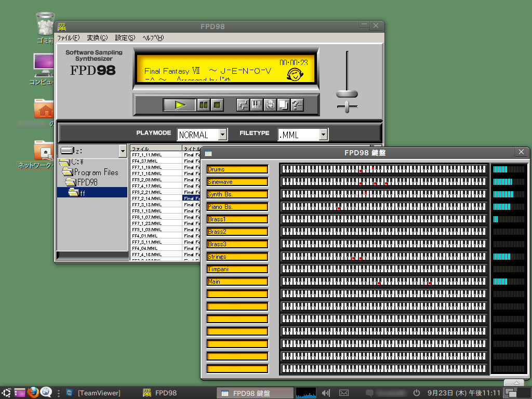Launch Firefox from the taskbar
Screen dimensions: 532x399
coord(33,393)
